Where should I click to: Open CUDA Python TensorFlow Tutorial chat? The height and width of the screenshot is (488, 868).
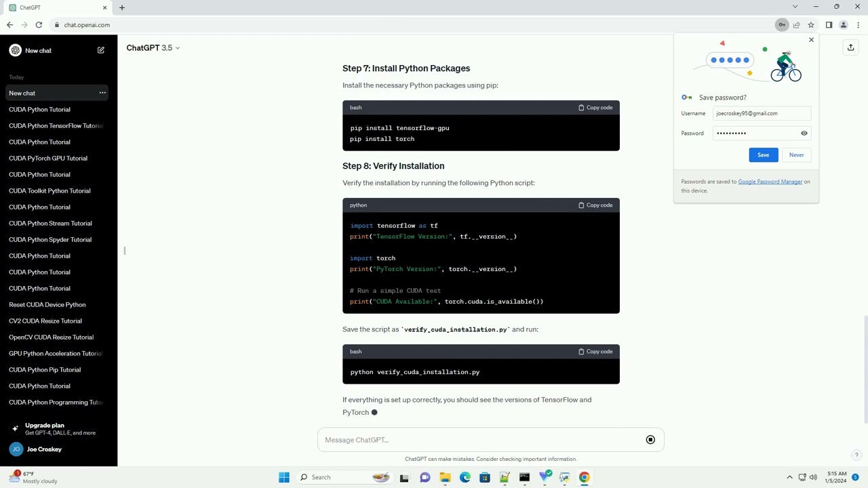coord(58,126)
